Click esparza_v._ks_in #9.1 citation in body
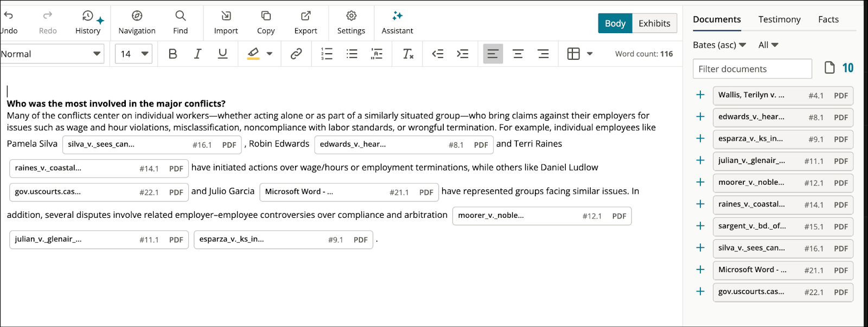868x327 pixels. coord(283,240)
